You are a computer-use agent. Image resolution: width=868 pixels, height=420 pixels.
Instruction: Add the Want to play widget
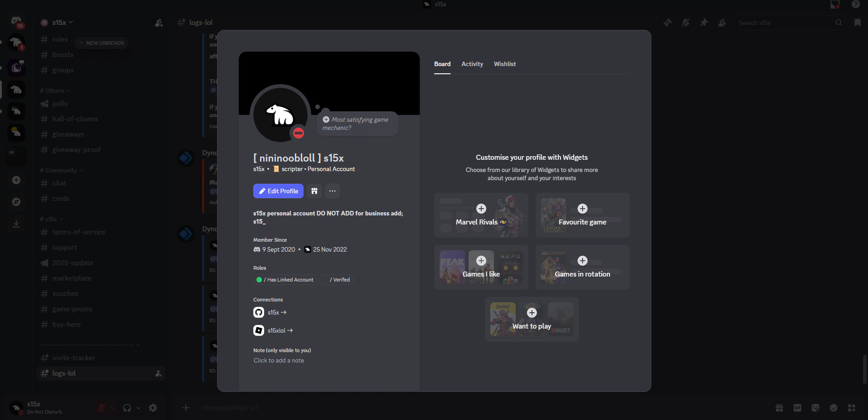click(532, 320)
